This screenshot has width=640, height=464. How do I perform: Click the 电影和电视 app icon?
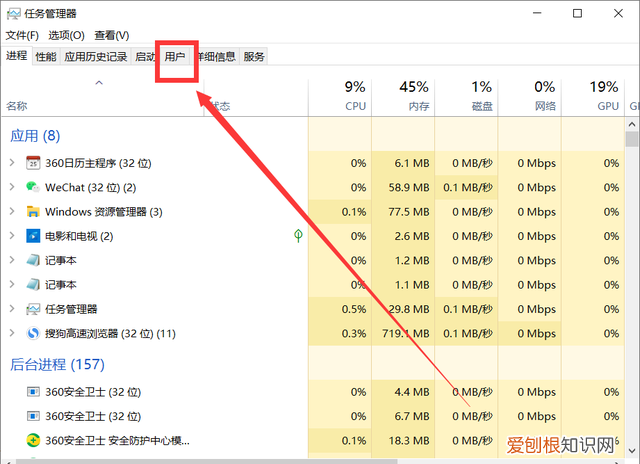tap(33, 236)
